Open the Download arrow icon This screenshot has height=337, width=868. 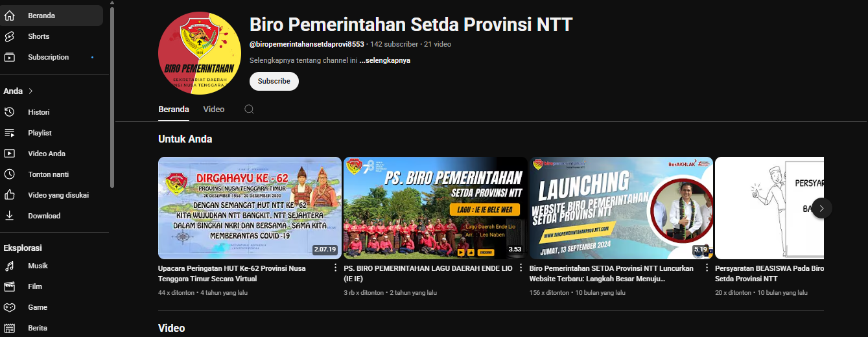[9, 216]
